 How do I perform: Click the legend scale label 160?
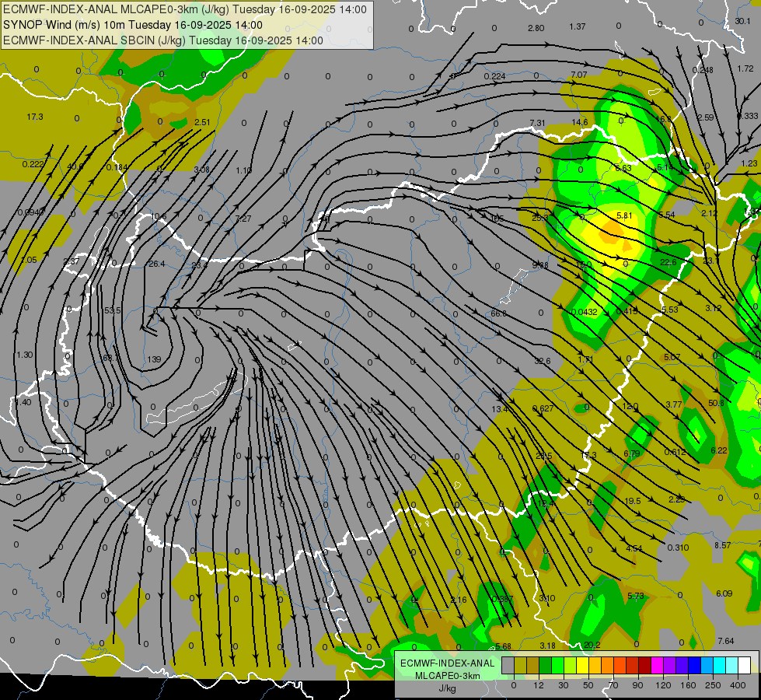(688, 685)
